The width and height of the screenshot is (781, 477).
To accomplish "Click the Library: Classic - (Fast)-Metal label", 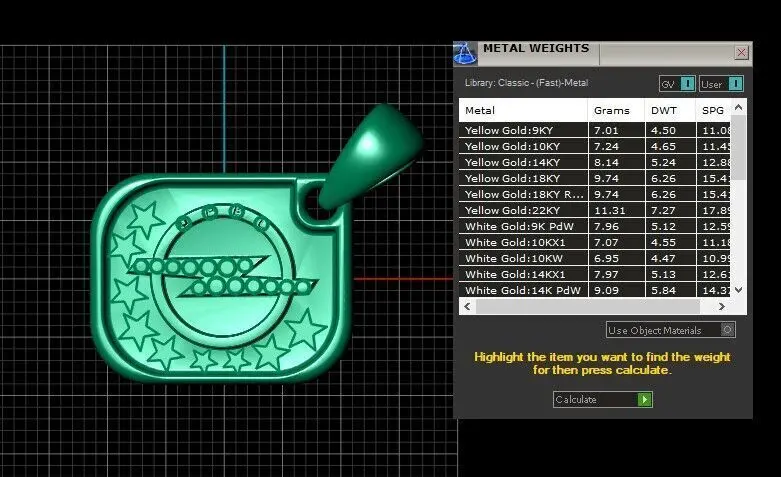I will tap(526, 83).
